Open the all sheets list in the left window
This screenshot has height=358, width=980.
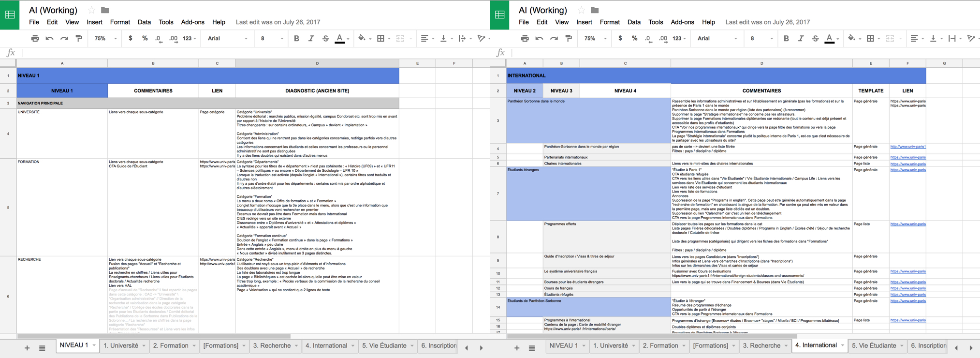(42, 347)
